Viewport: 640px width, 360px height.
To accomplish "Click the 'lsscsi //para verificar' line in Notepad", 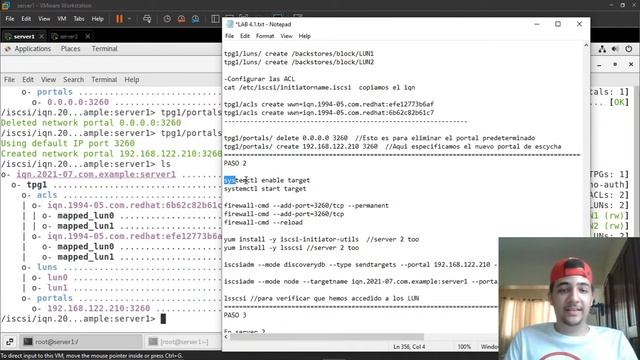I will click(x=321, y=298).
